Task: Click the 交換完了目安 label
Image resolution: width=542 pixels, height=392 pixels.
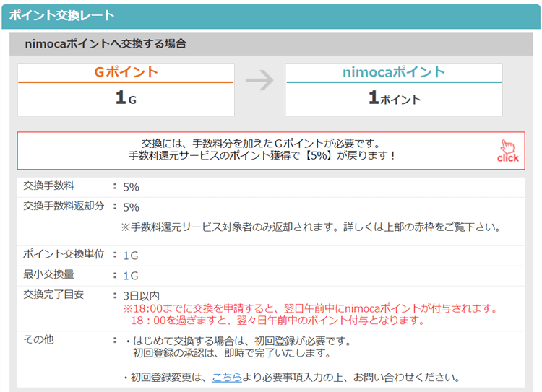Action: (x=53, y=295)
